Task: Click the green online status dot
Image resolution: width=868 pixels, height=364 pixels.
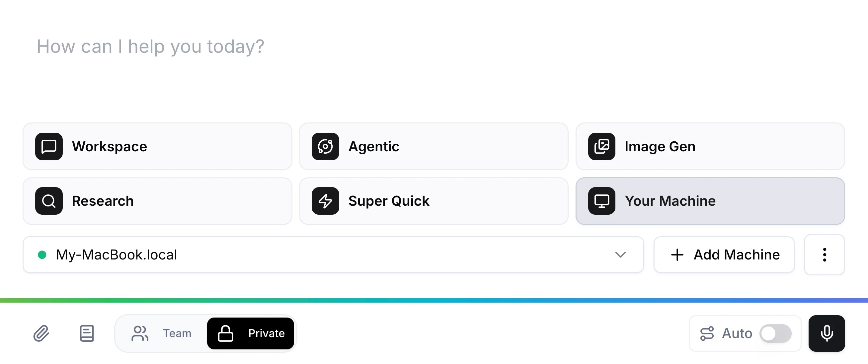Action: click(42, 255)
